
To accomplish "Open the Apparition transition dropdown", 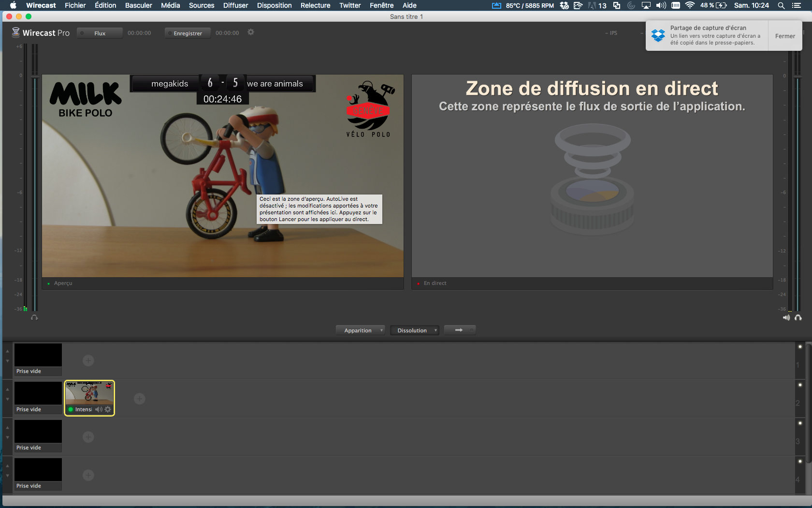I will click(360, 330).
